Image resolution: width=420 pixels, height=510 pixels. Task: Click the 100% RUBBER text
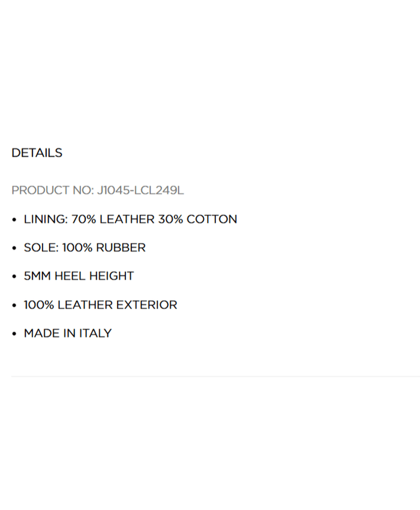coord(104,248)
